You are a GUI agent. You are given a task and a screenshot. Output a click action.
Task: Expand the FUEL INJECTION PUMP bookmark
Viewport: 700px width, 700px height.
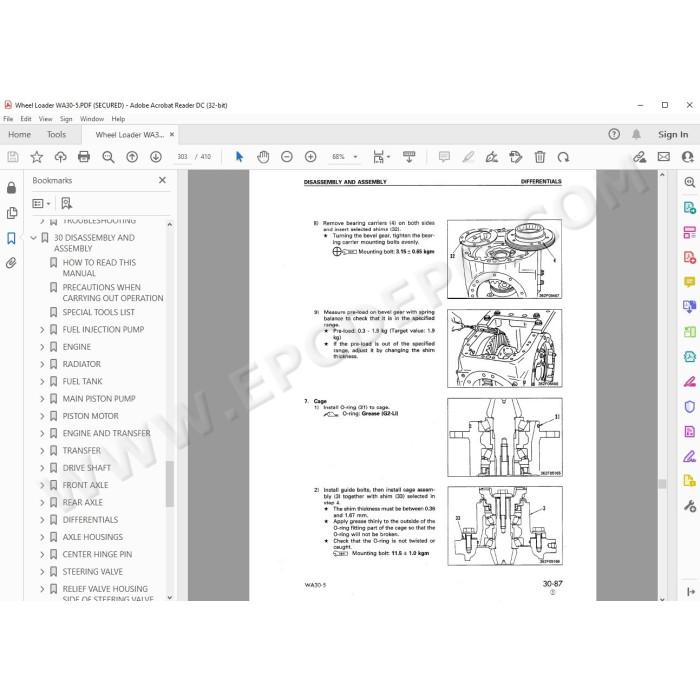pos(42,329)
